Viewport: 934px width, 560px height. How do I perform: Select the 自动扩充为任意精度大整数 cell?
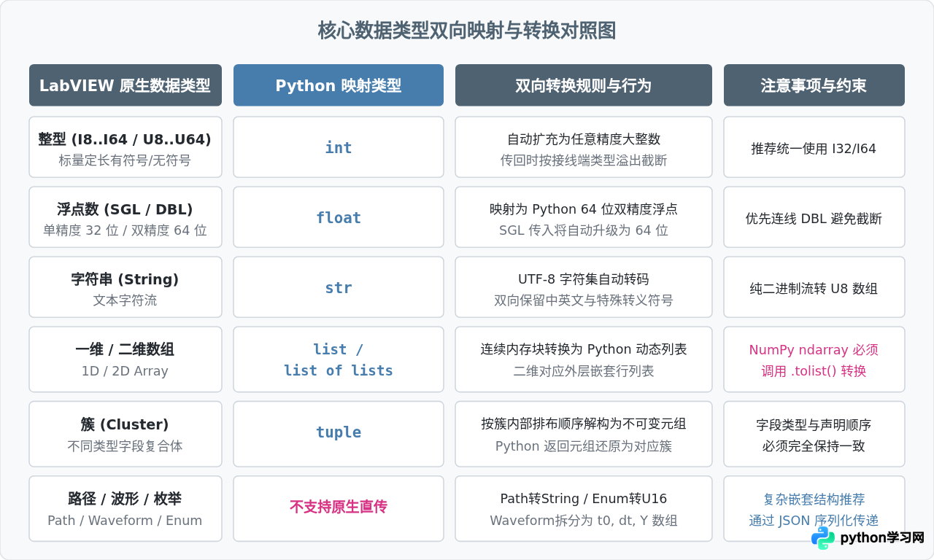tap(584, 147)
